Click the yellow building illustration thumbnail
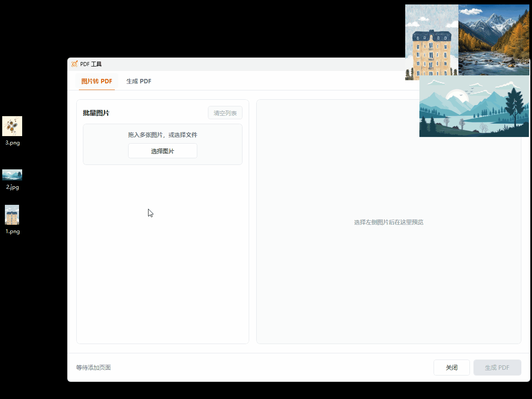 tap(432, 42)
